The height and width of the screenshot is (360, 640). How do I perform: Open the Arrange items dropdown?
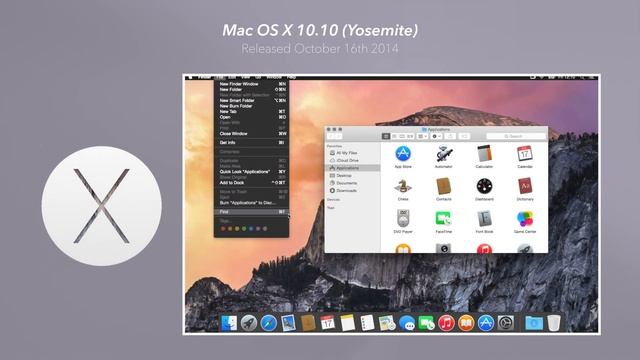[422, 136]
